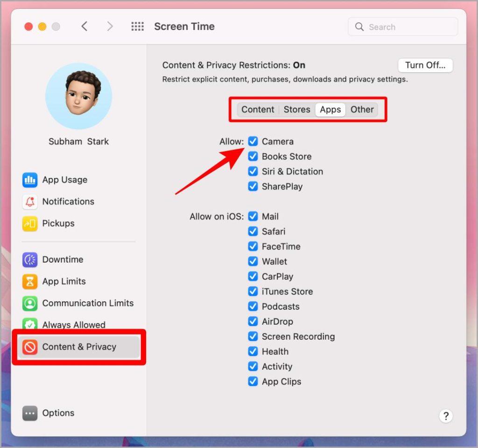Select Content & Privacy label in sidebar
The width and height of the screenshot is (478, 448).
[x=79, y=347]
